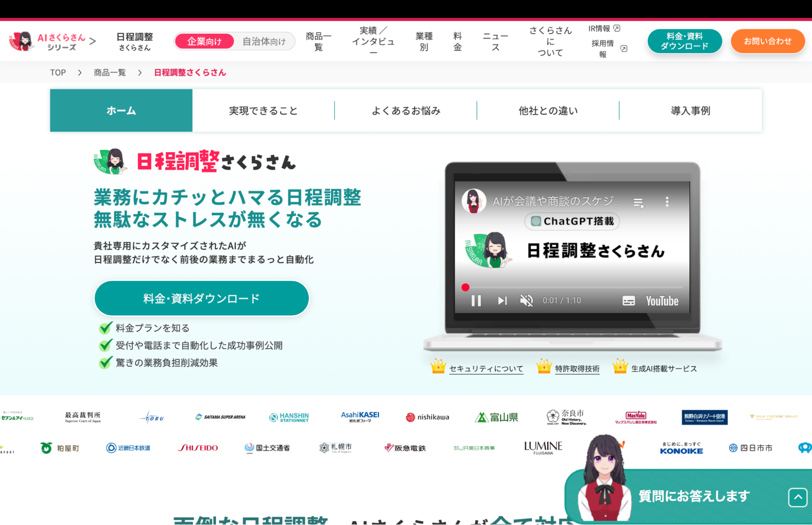Viewport: 812px width, 525px height.
Task: Switch to 自治体向け option
Action: pyautogui.click(x=264, y=41)
